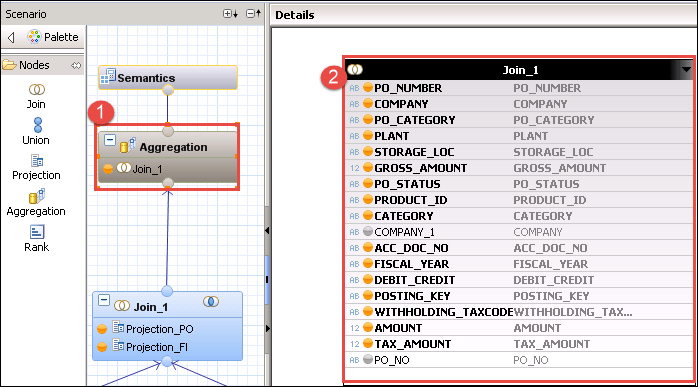Click the left collapse arrow on the panel divider

point(267,230)
